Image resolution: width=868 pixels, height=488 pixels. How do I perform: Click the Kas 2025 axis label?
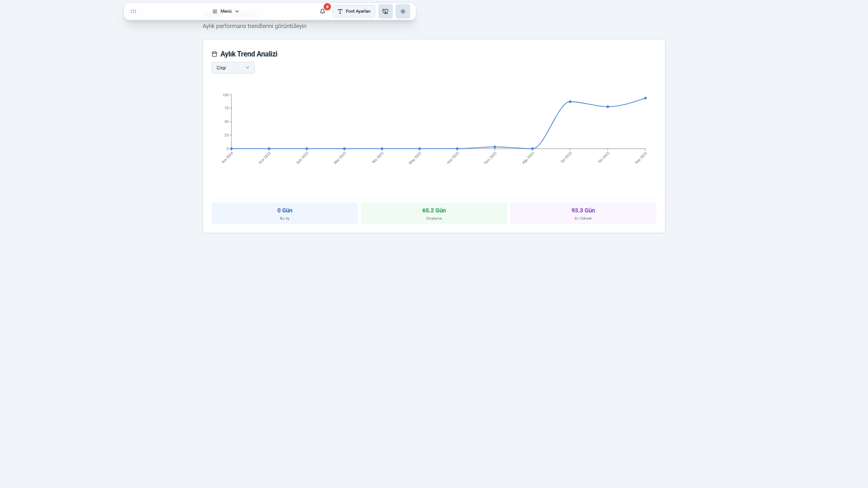coord(641,157)
